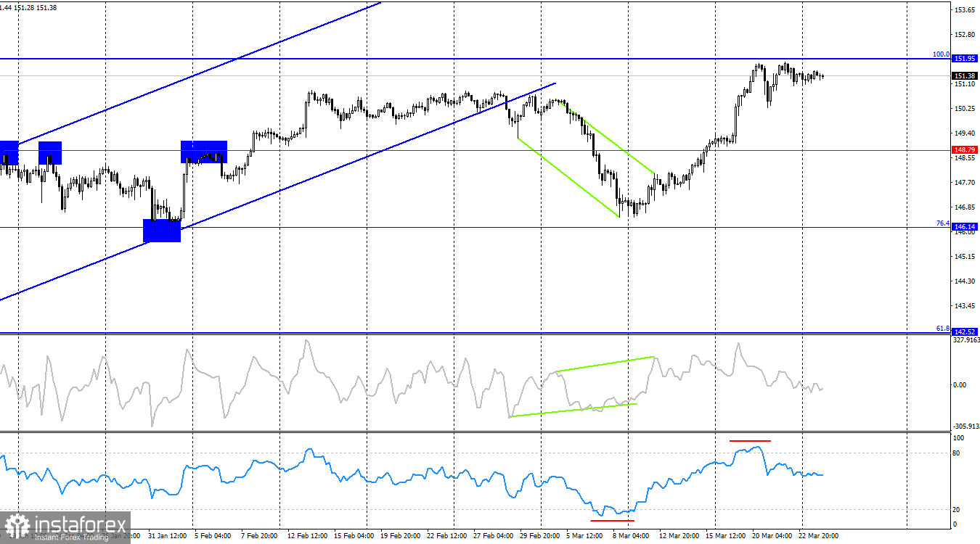
Task: Click the 151.95 blue price label
Action: click(964, 58)
